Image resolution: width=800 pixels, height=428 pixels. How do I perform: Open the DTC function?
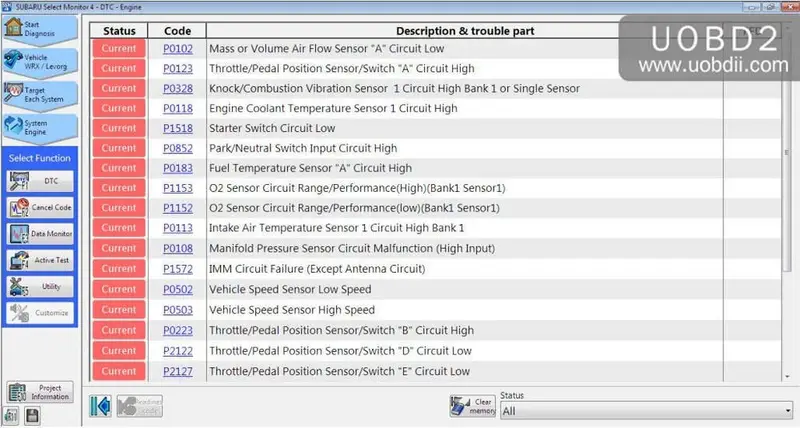point(40,181)
